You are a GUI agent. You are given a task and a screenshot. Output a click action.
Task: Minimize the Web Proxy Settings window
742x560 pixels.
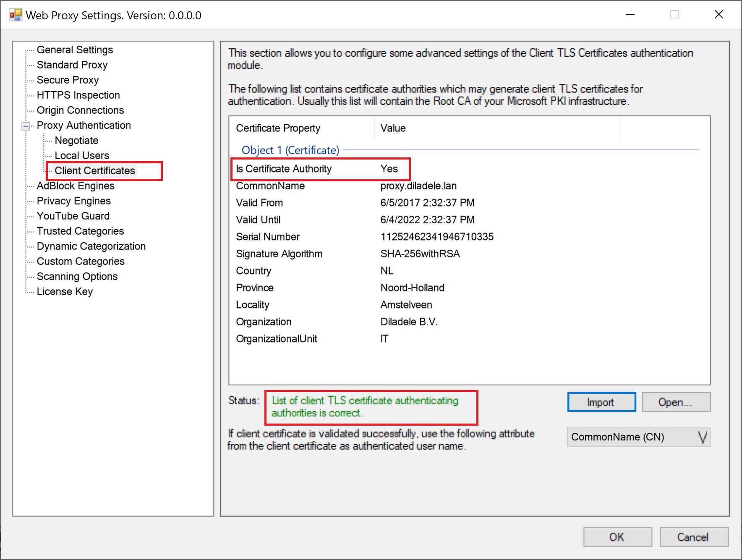(x=630, y=15)
